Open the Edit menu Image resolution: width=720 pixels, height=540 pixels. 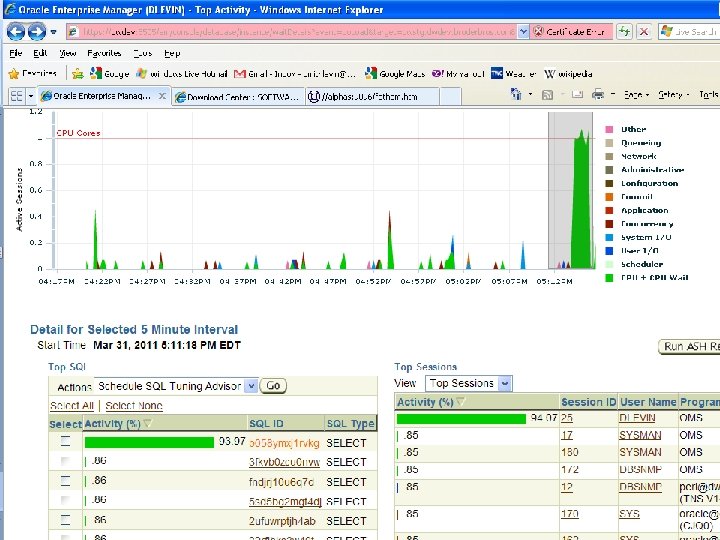[40, 53]
